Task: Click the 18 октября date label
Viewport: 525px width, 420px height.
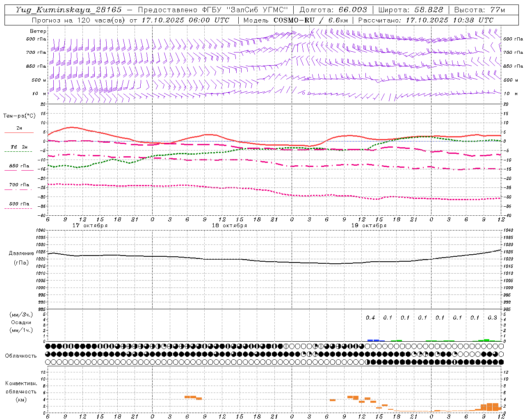Action: pos(229,226)
